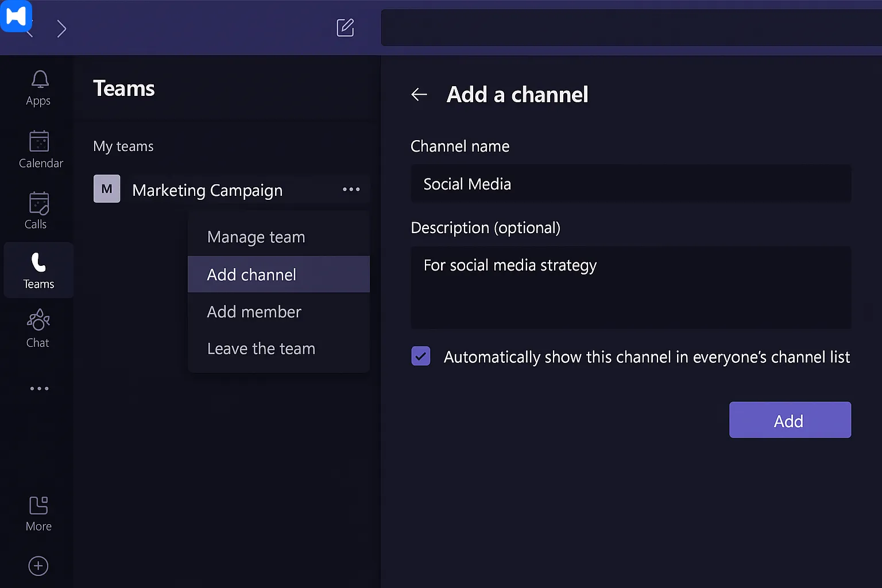
Task: Click the Description (optional) label
Action: [486, 228]
